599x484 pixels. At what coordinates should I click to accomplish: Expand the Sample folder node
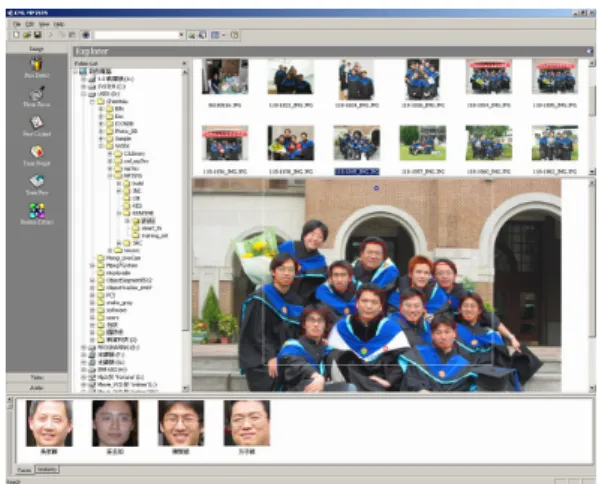point(101,138)
